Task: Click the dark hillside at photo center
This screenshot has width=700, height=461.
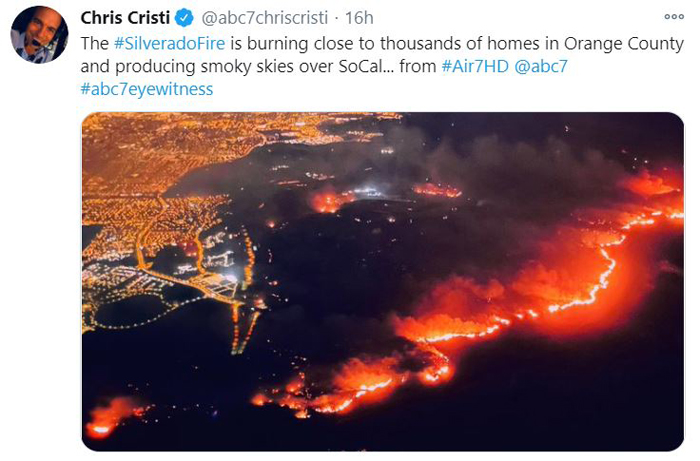Action: tap(348, 259)
